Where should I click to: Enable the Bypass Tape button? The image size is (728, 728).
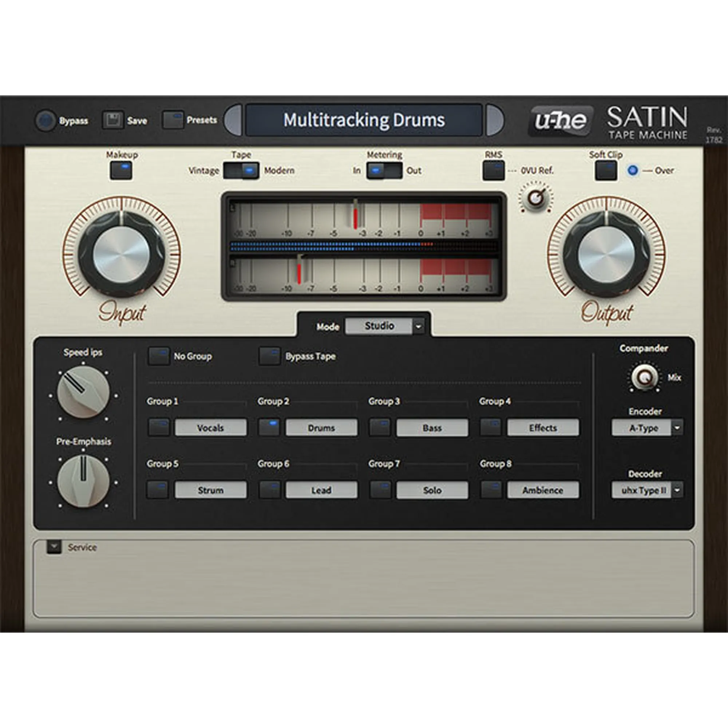pyautogui.click(x=269, y=356)
